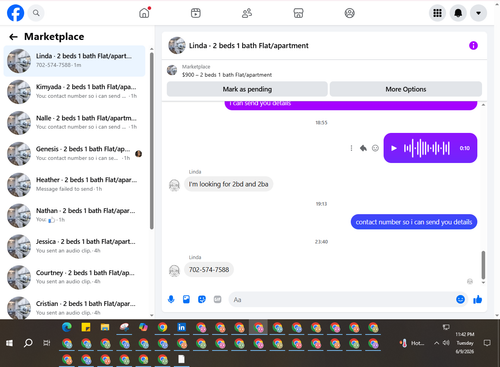Click the Facebook logo
Viewport: 500px width, 367px height.
(15, 13)
